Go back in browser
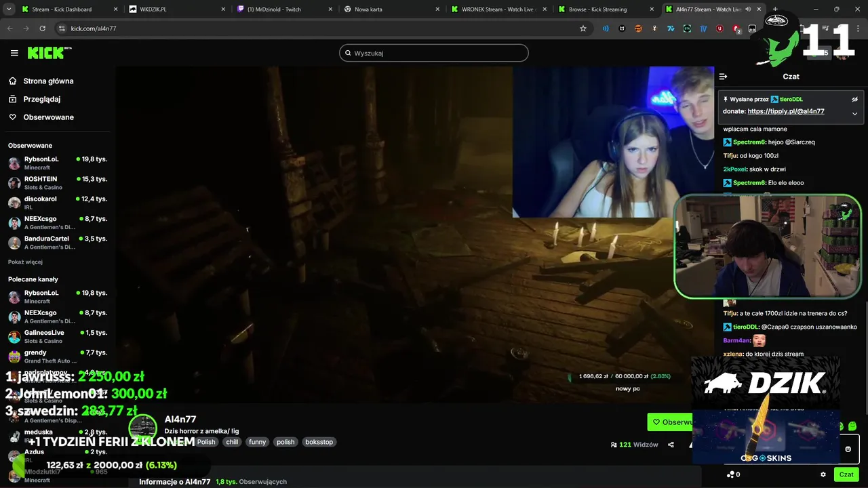Image resolution: width=868 pixels, height=488 pixels. point(9,28)
